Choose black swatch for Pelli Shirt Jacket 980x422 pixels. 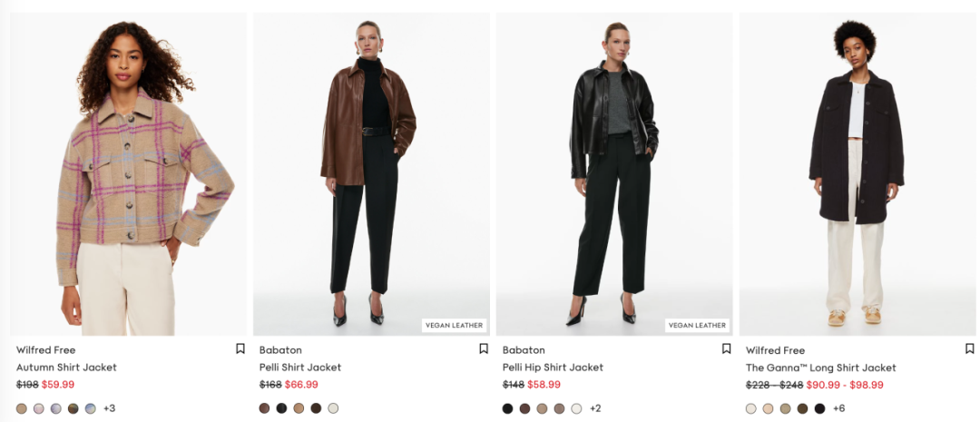(282, 408)
